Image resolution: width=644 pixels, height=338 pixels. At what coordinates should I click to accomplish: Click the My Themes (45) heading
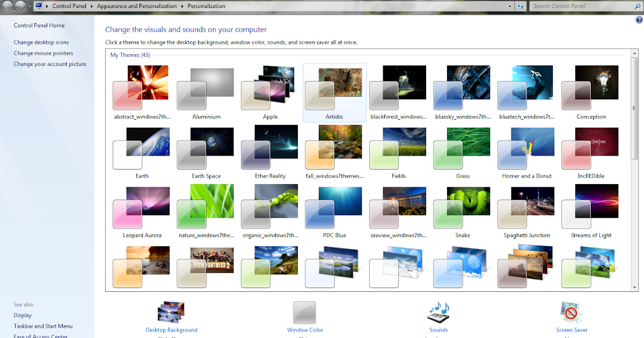point(130,55)
